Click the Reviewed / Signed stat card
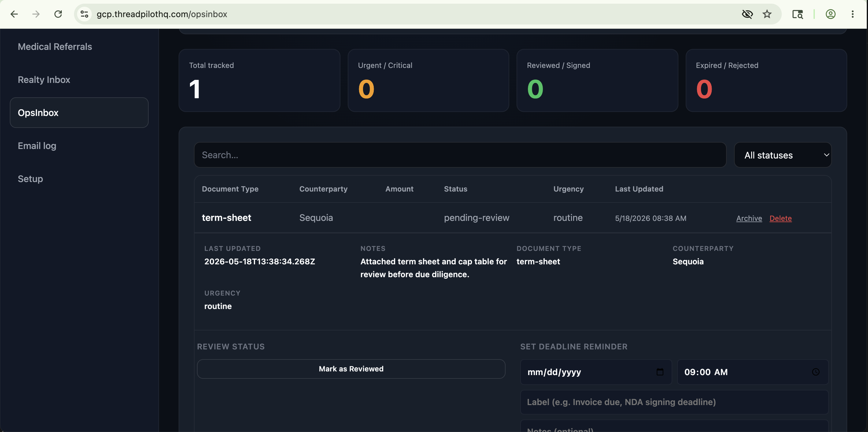This screenshot has height=432, width=868. 597,80
